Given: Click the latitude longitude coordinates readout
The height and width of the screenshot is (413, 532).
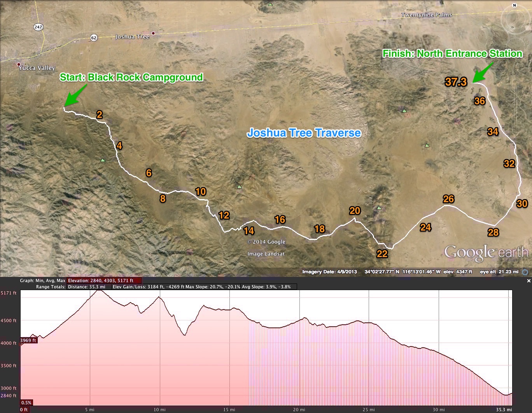Looking at the screenshot, I should click(x=402, y=272).
